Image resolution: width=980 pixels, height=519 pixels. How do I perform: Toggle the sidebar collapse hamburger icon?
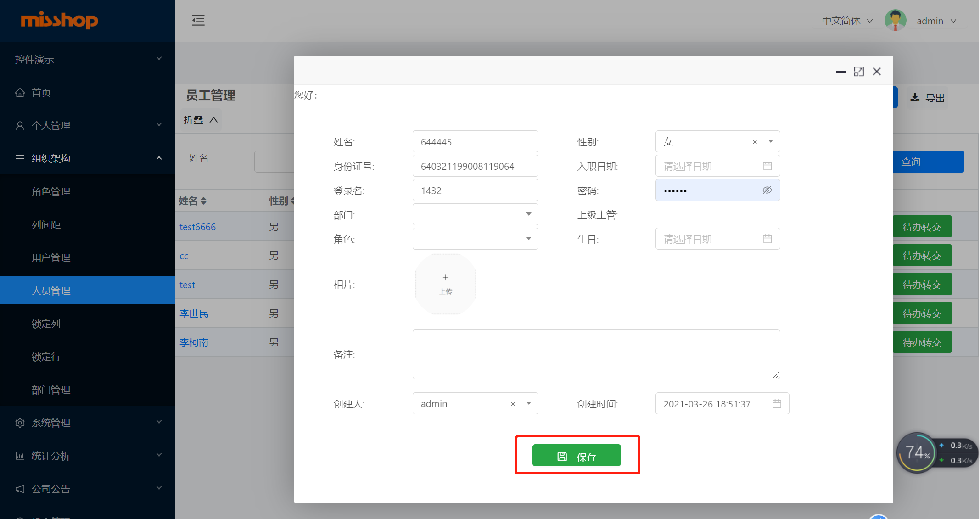[x=198, y=20]
